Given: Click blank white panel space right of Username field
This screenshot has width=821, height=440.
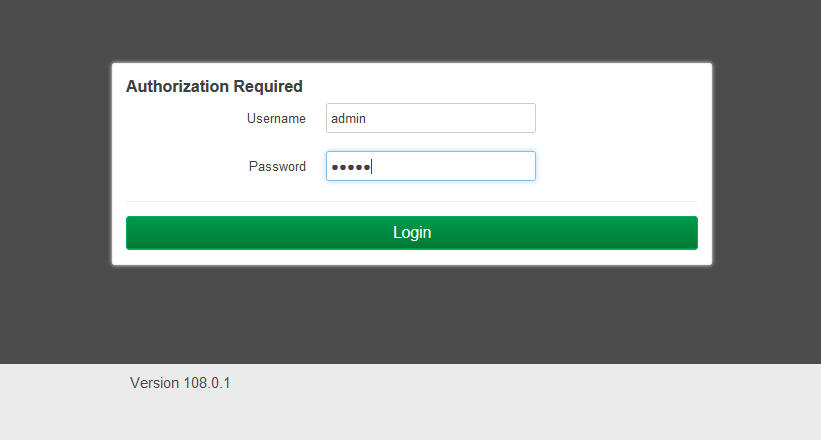Looking at the screenshot, I should tap(620, 118).
